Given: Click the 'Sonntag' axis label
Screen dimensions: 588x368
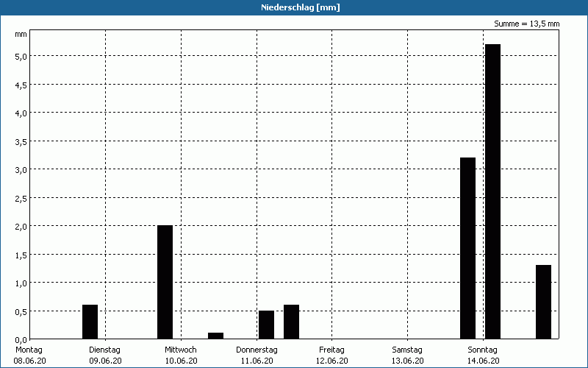Looking at the screenshot, I should coord(483,350).
